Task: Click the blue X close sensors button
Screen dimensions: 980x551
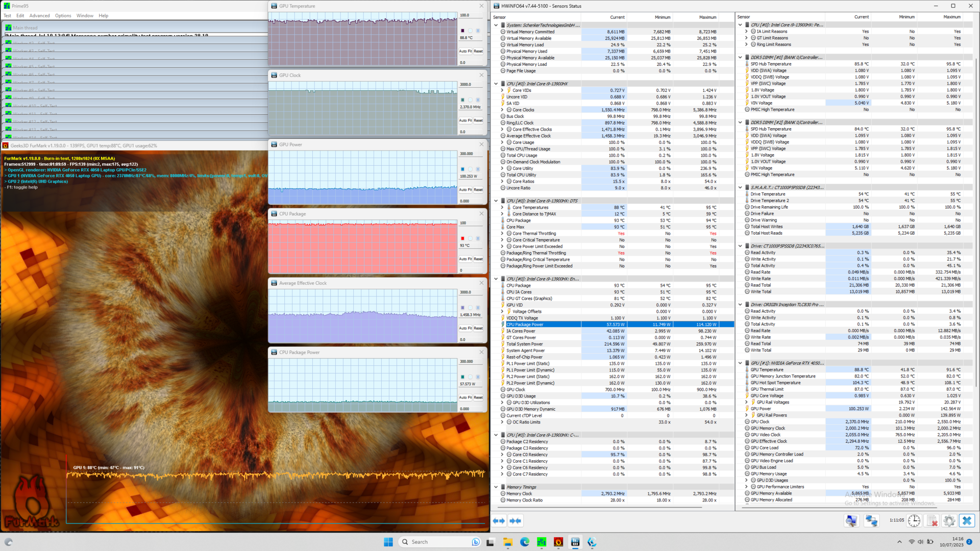Action: 967,521
